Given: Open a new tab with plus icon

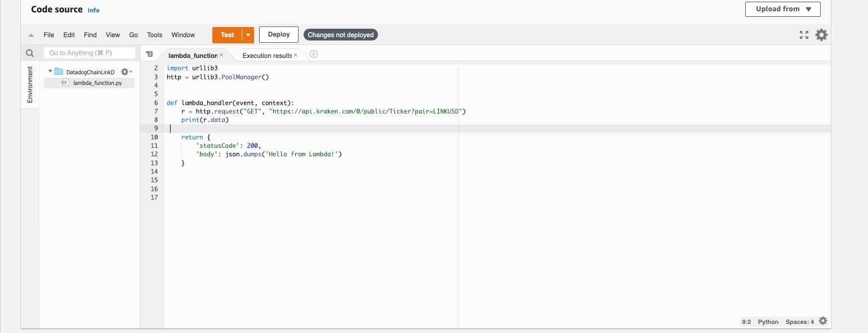Looking at the screenshot, I should pyautogui.click(x=314, y=55).
